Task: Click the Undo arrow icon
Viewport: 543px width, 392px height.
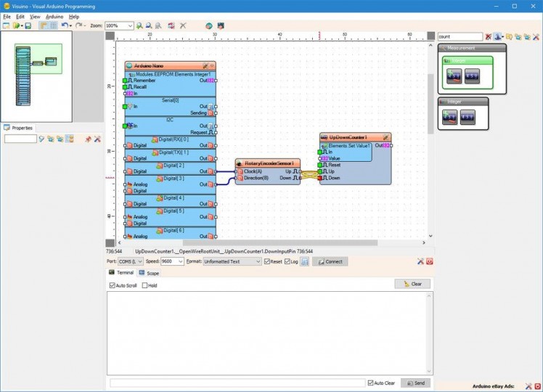Action: click(x=64, y=25)
